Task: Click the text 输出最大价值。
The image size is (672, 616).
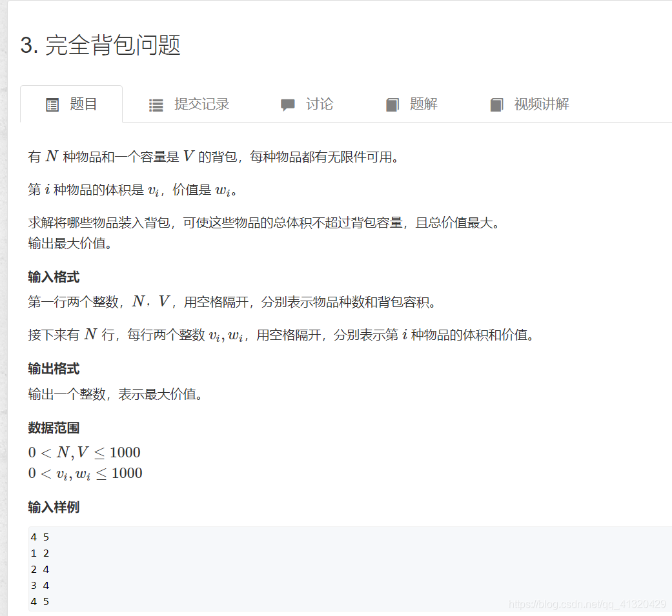Action: (70, 243)
